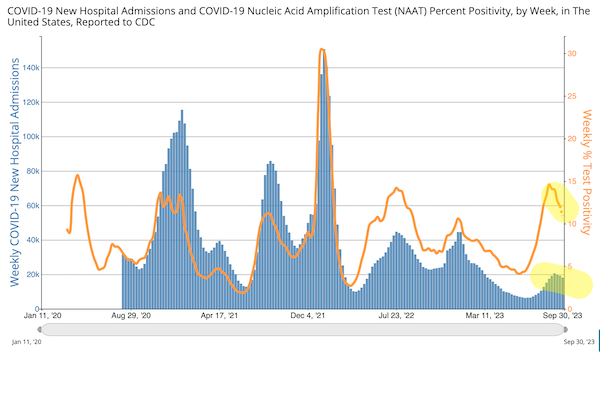Click the top of the blue bar peak near 115k admissions
The image size is (600, 394).
[x=182, y=111]
